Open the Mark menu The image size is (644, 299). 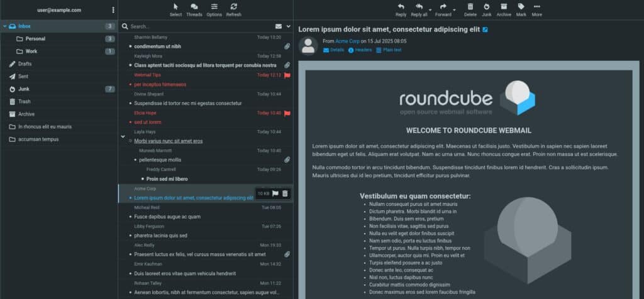[x=521, y=10]
